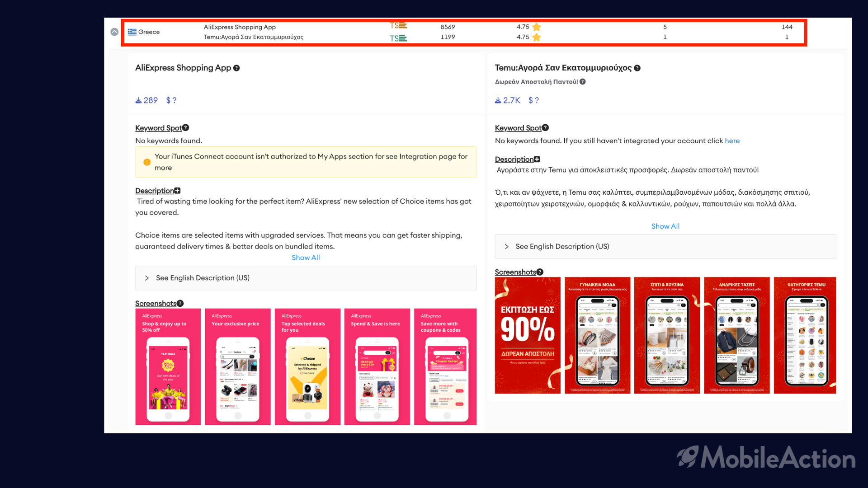The image size is (868, 488).
Task: Open the AliExpress Screenshots heading link
Action: pos(156,304)
